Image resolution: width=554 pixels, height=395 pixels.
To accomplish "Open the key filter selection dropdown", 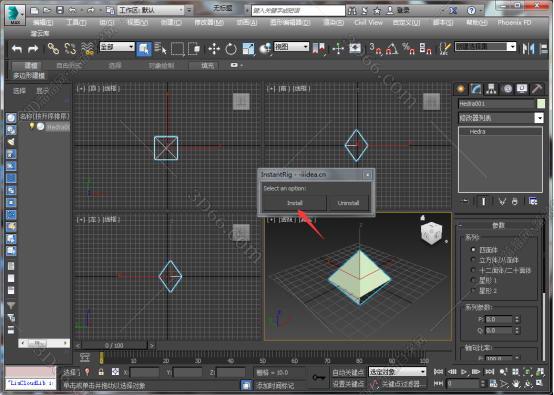I will tap(397, 372).
